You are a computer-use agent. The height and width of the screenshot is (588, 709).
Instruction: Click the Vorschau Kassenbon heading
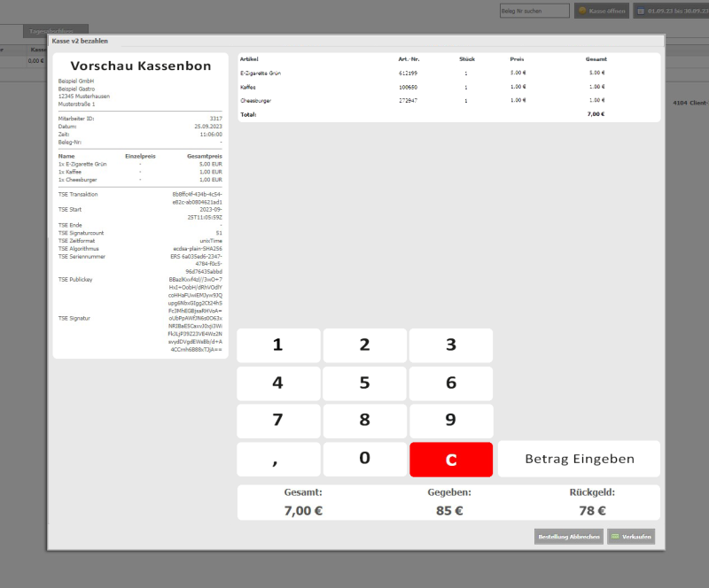click(141, 66)
